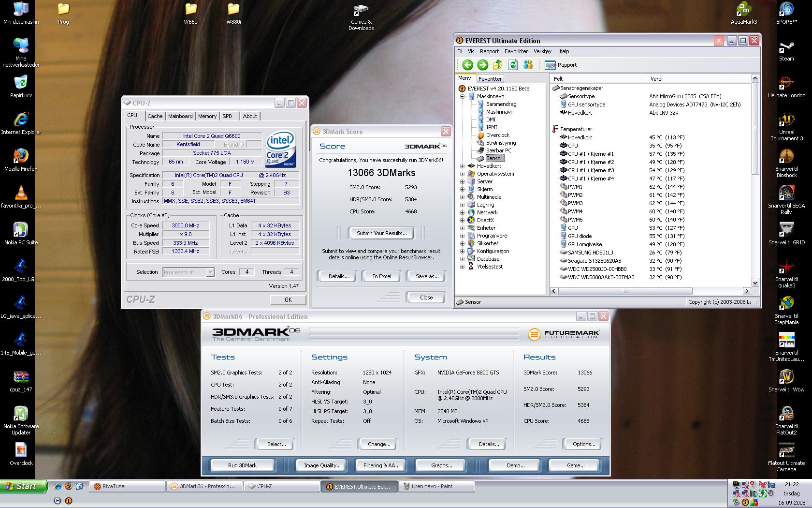This screenshot has height=508, width=812.
Task: Open the Rapport menu in EVEREST menu bar
Action: (x=489, y=51)
